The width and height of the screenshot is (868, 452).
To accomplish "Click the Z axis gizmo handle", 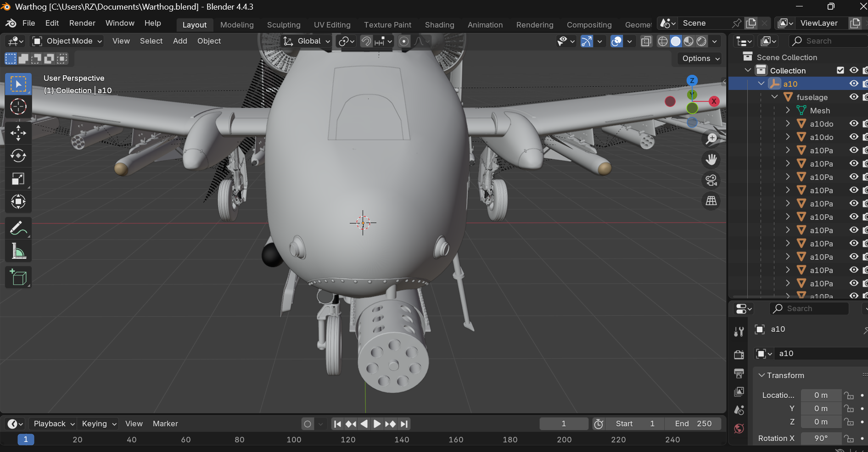I will coord(692,81).
